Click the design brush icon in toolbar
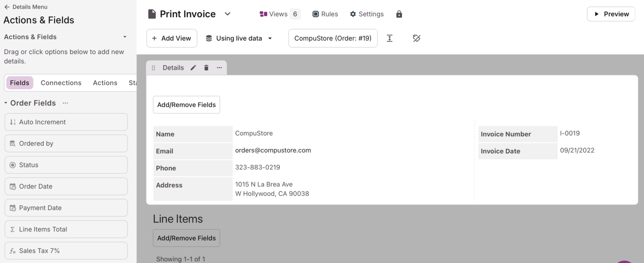The width and height of the screenshot is (644, 263). [416, 38]
